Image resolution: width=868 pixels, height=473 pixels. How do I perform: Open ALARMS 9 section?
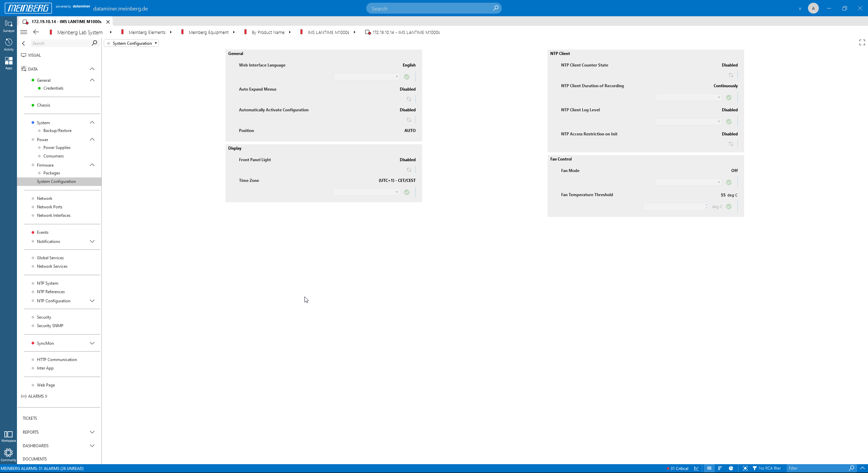click(34, 396)
